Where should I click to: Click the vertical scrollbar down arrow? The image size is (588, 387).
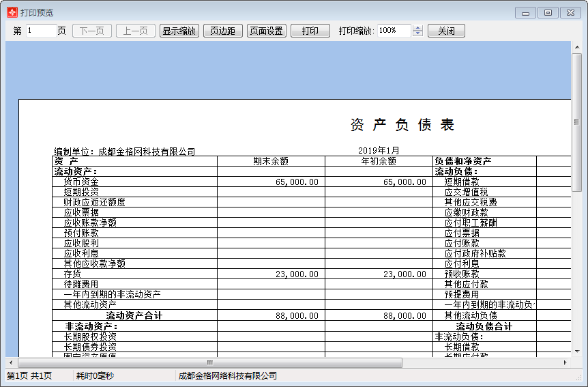576,352
